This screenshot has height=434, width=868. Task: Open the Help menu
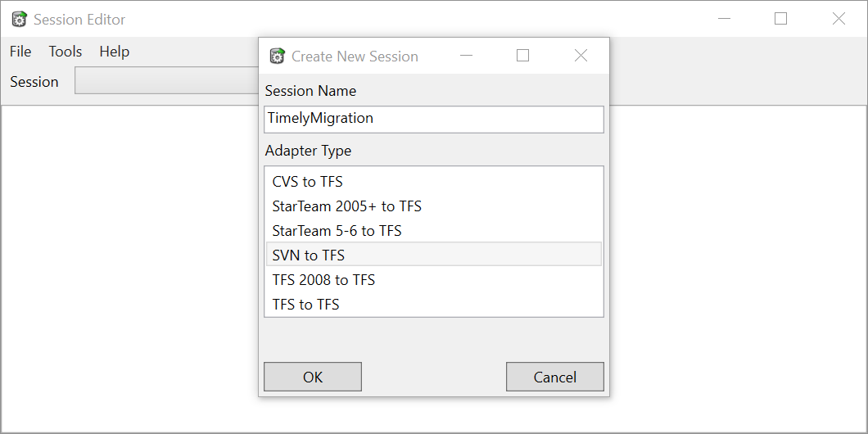pyautogui.click(x=115, y=52)
